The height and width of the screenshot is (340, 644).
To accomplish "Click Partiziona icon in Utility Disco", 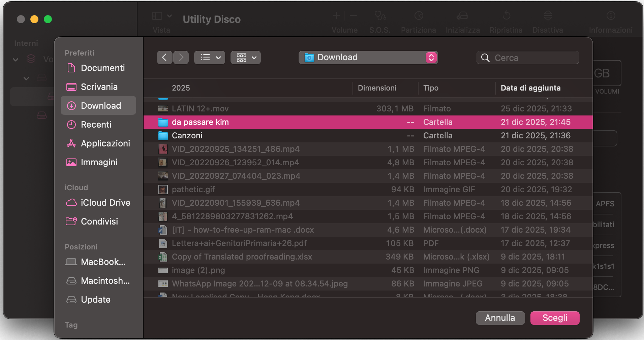I will coord(419,15).
